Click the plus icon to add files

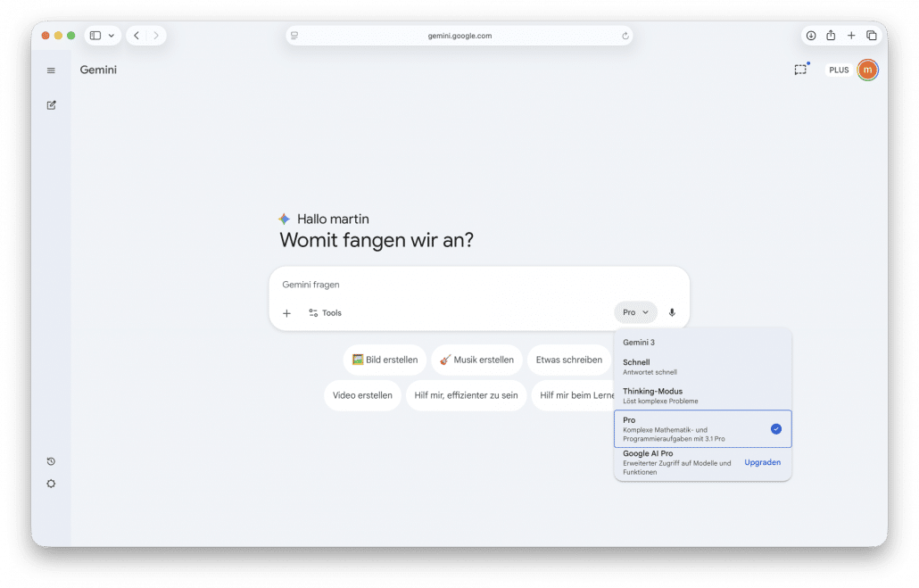pyautogui.click(x=286, y=313)
